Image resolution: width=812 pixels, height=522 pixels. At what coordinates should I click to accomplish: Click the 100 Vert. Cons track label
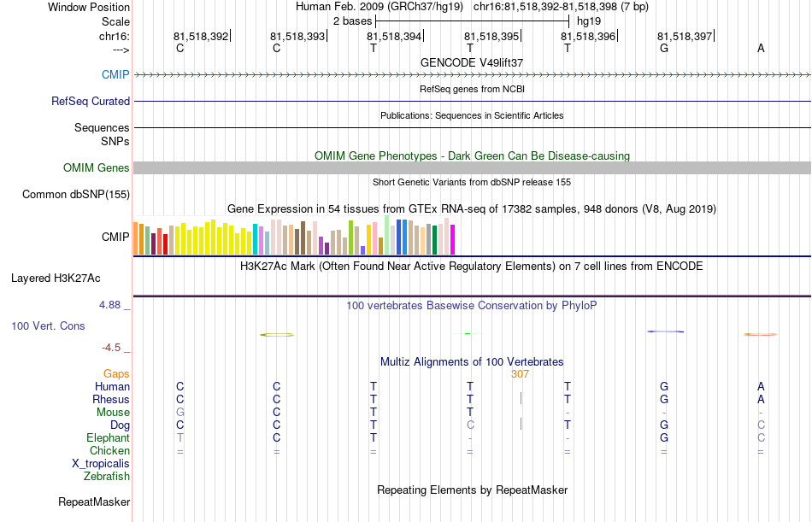[x=48, y=326]
